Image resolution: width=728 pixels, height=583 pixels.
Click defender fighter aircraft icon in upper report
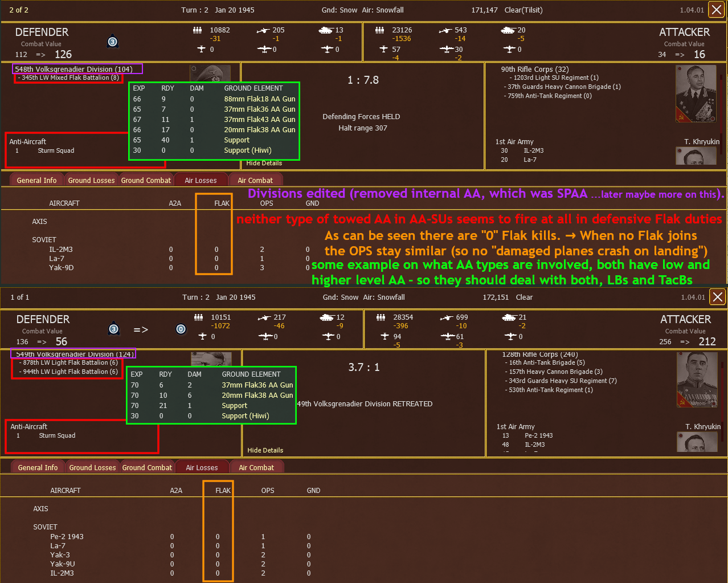201,50
